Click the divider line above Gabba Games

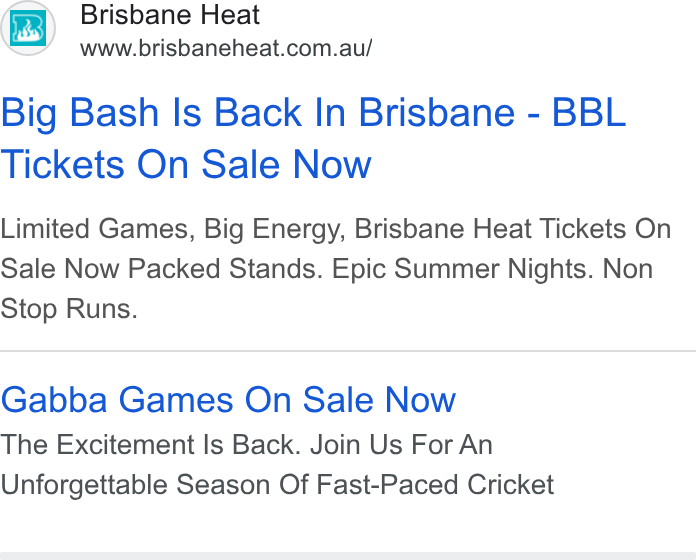(348, 351)
